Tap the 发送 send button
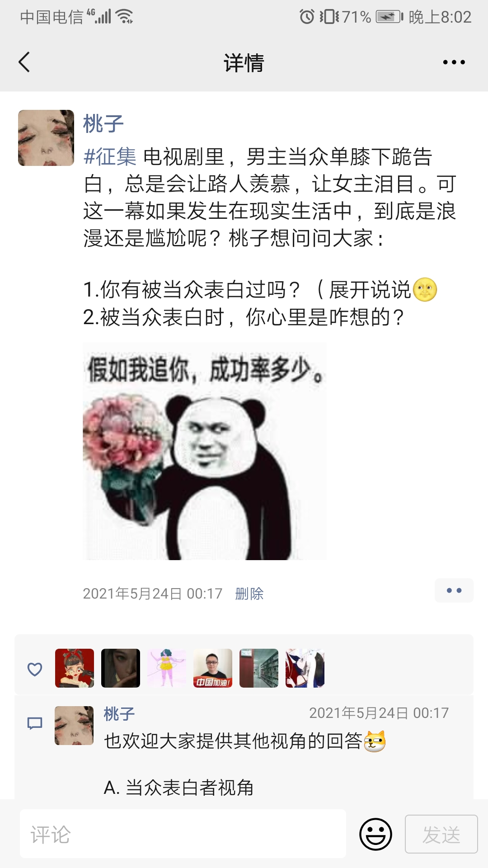This screenshot has height=868, width=488. tap(441, 834)
